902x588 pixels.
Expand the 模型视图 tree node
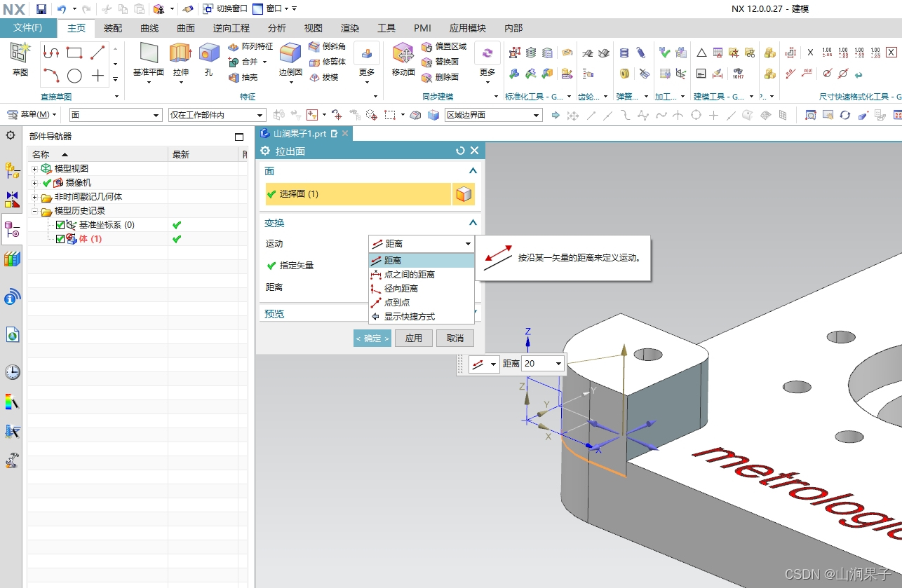34,169
